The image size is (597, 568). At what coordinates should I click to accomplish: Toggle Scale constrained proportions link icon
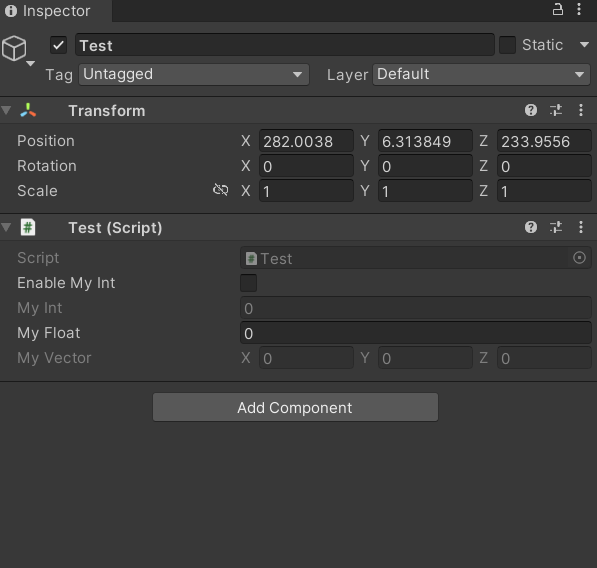click(220, 190)
